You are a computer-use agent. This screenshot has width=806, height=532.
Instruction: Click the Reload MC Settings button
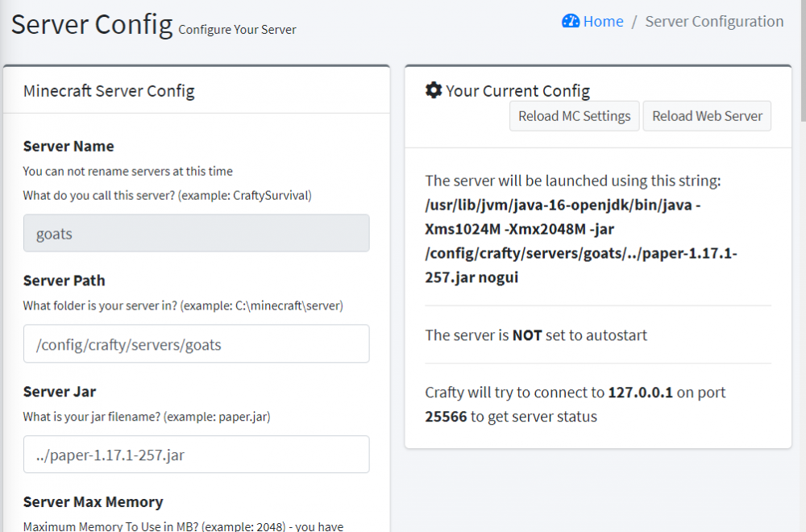[x=574, y=116]
